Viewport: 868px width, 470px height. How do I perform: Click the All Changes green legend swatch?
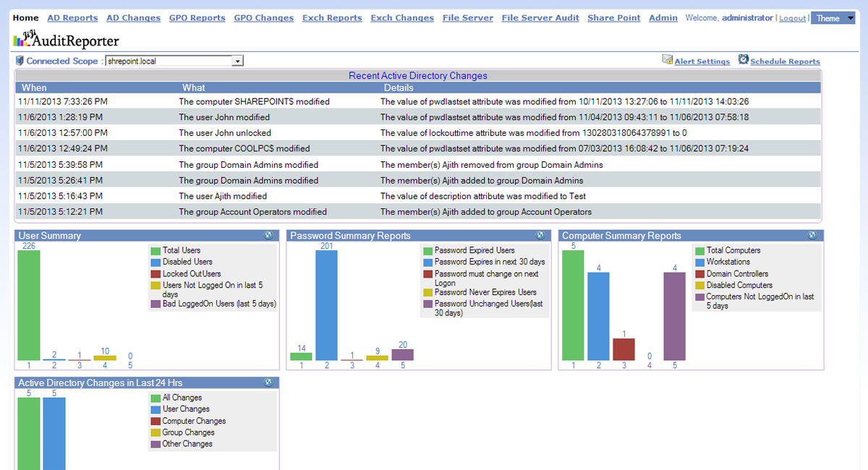tap(156, 398)
